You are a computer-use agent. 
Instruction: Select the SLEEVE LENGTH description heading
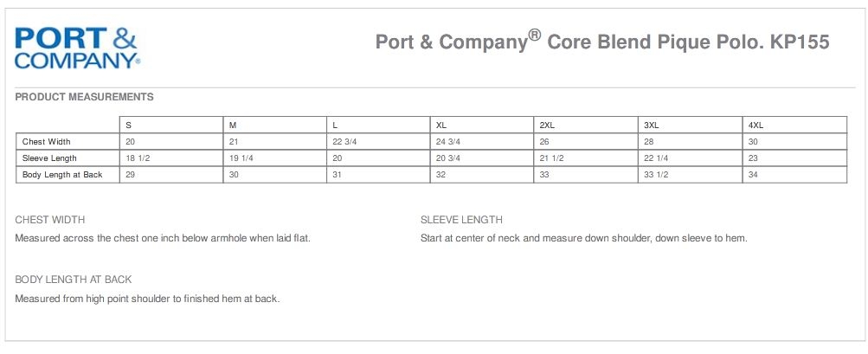(461, 220)
